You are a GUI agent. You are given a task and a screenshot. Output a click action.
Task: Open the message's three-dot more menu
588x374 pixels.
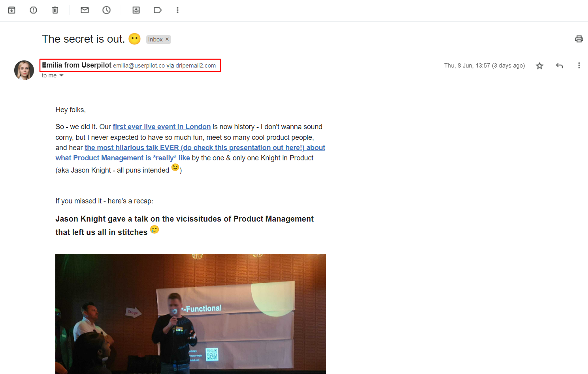point(579,66)
